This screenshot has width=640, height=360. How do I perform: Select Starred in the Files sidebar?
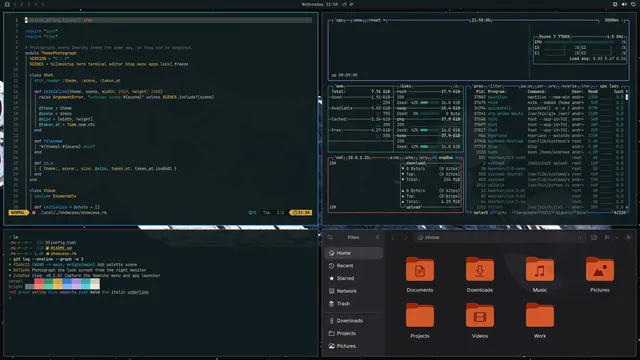click(353, 278)
